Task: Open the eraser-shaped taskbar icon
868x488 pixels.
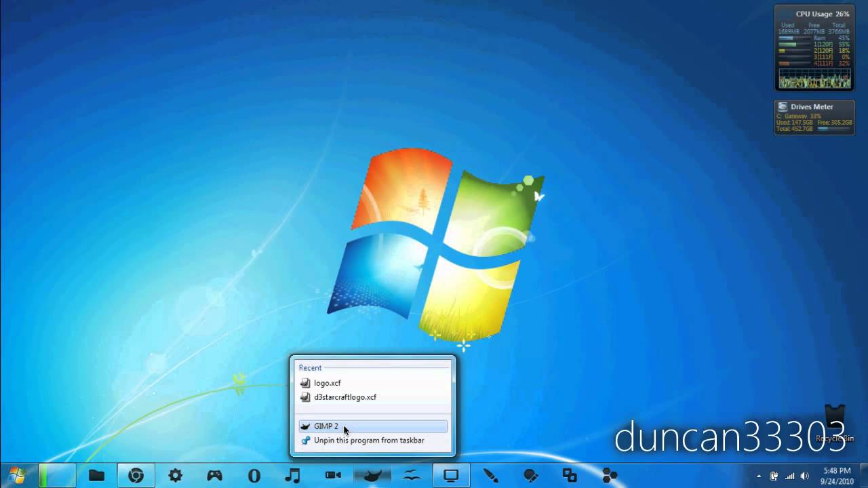Action: coord(530,475)
